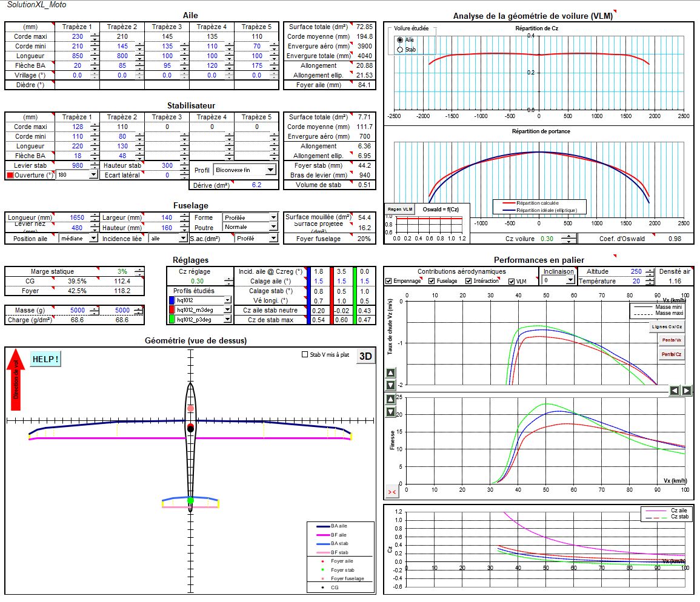Image resolution: width=700 pixels, height=602 pixels.
Task: Open the Profil dropdown showing Biconvexe fin
Action: 271,170
